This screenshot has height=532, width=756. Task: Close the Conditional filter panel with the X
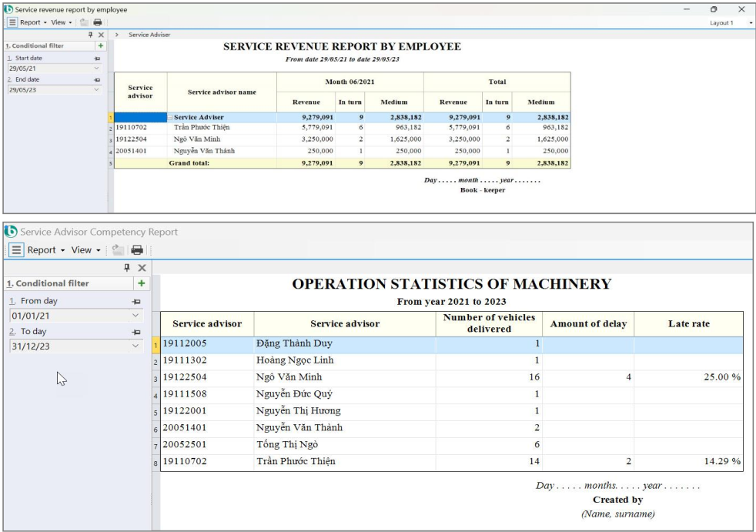coord(101,35)
